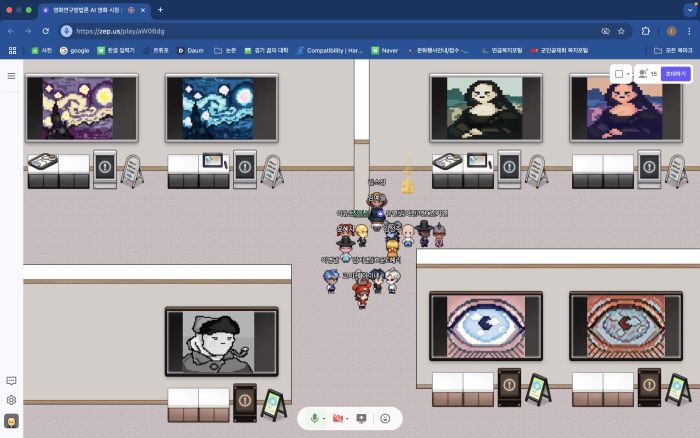This screenshot has width=700, height=438.
Task: Click A-frame sign near purple Mona Lisa
Action: 676,171
